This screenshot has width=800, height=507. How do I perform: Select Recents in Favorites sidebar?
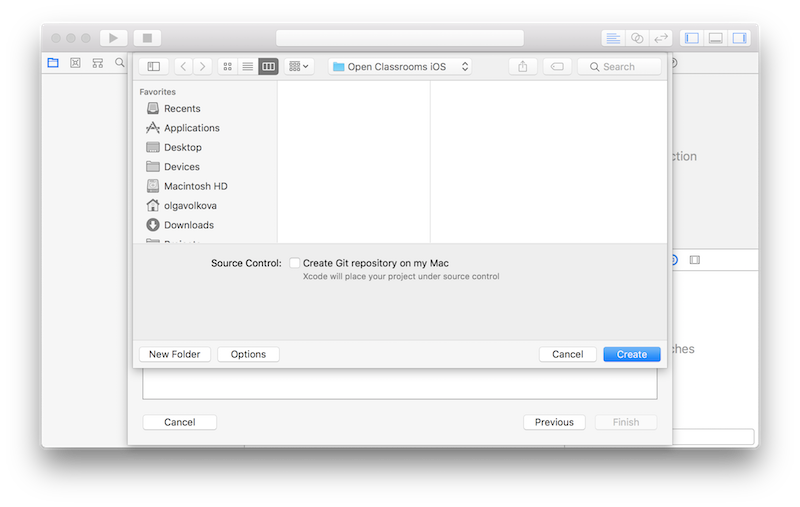pos(206,109)
